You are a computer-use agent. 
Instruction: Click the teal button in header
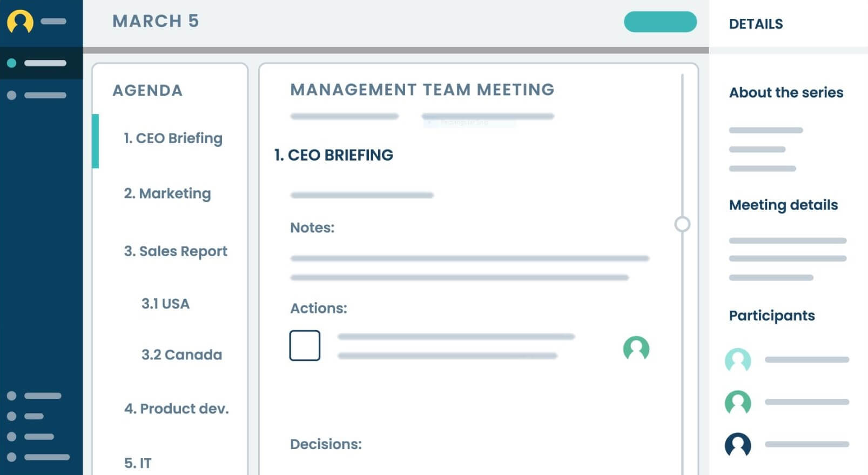click(660, 22)
